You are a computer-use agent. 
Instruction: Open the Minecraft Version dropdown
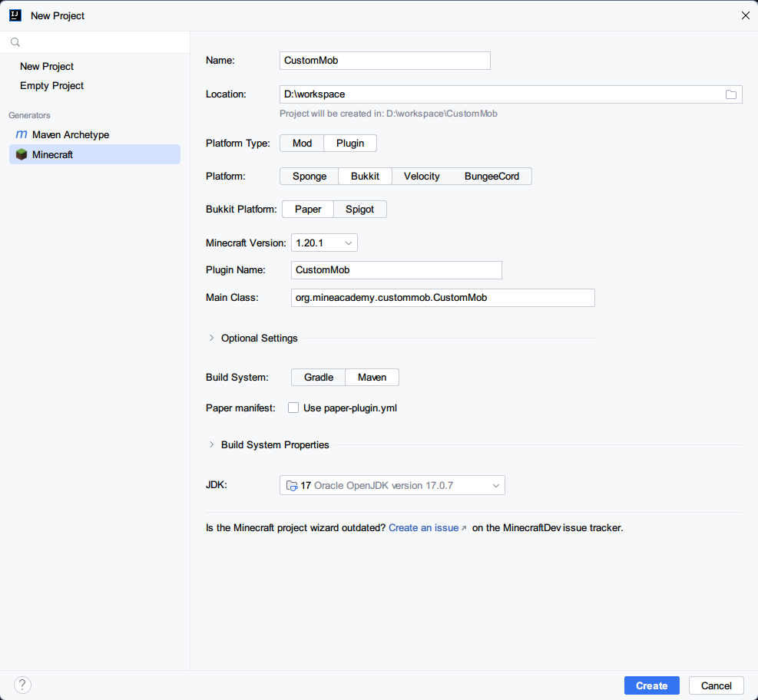click(x=324, y=243)
